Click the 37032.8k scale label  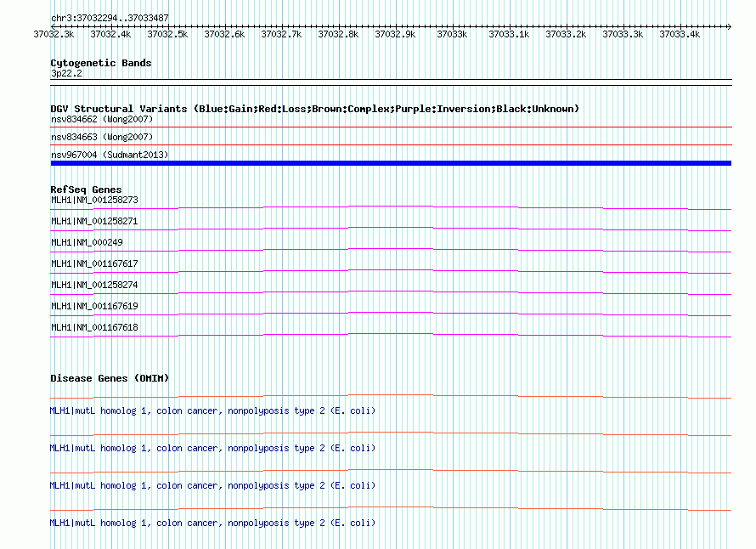click(x=338, y=34)
